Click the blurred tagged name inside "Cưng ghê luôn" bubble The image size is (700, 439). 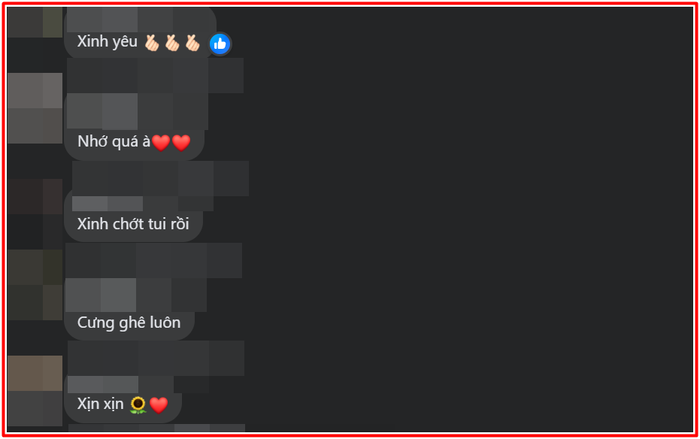136,295
